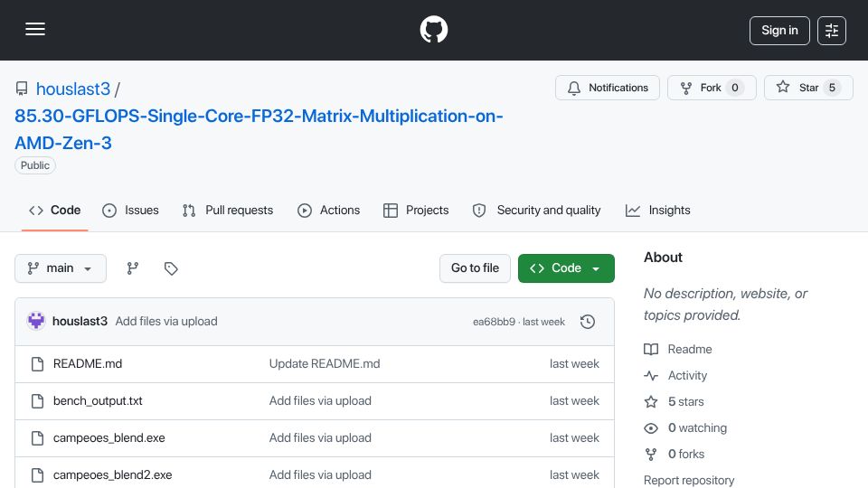Click file icon beside campeoes_blend2.exe
Screen dimensions: 868x488
(37, 475)
